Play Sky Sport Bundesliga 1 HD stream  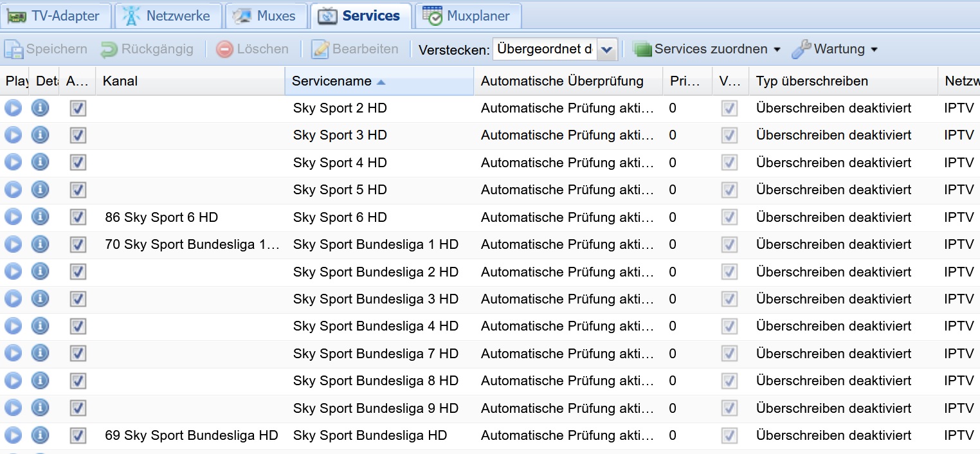click(x=13, y=244)
